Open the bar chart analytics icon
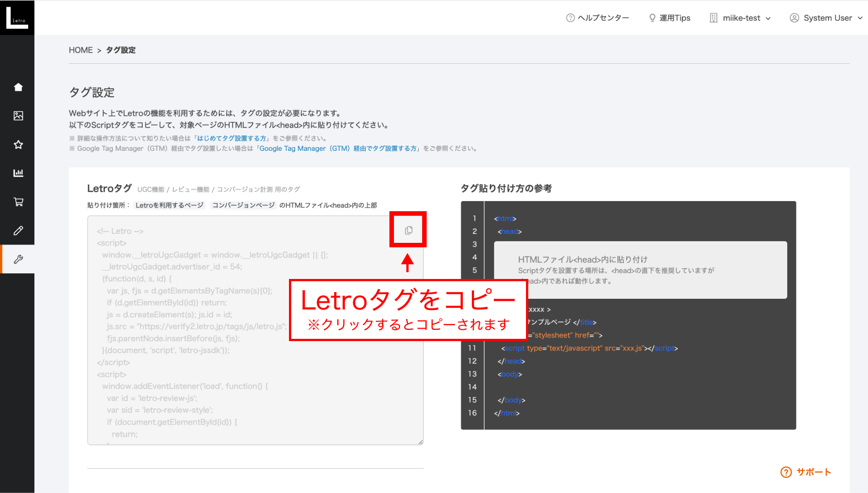Screen dimensions: 868x493 point(18,173)
